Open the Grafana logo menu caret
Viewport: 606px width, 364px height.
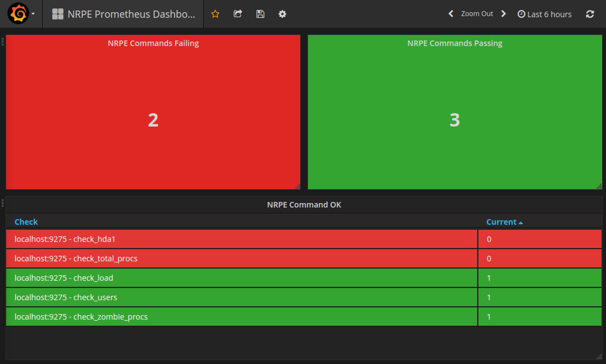coord(33,14)
